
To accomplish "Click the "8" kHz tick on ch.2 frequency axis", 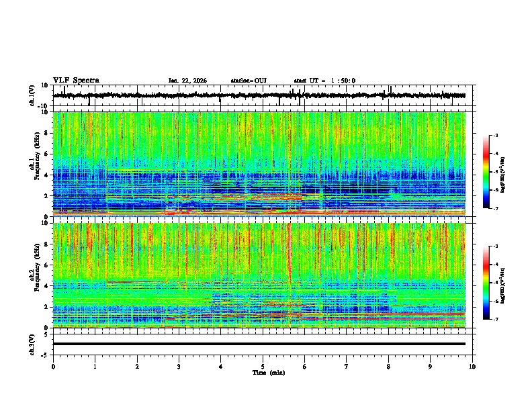I will pos(46,244).
